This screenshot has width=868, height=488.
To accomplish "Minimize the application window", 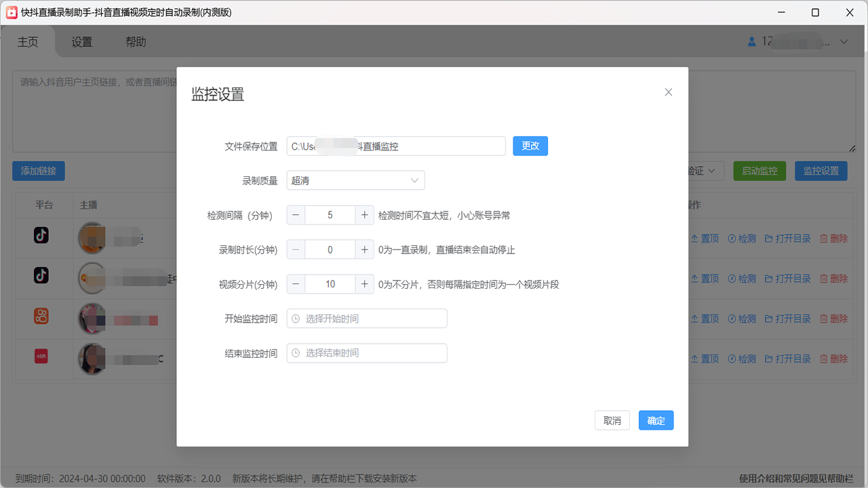I will pyautogui.click(x=780, y=12).
